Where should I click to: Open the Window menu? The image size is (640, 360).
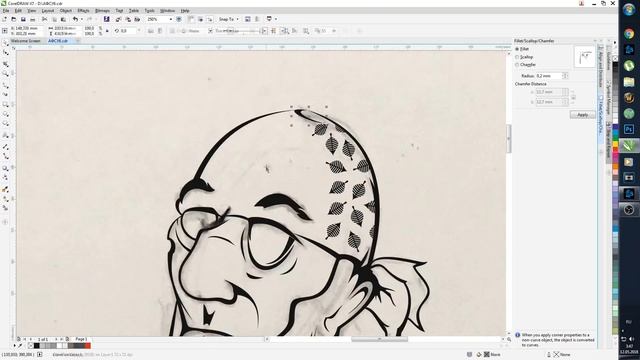click(x=167, y=11)
